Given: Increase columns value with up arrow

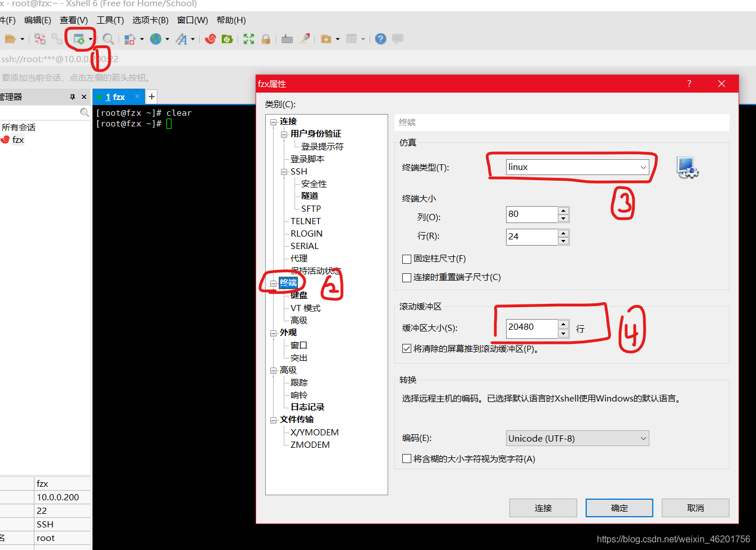Looking at the screenshot, I should click(x=563, y=211).
